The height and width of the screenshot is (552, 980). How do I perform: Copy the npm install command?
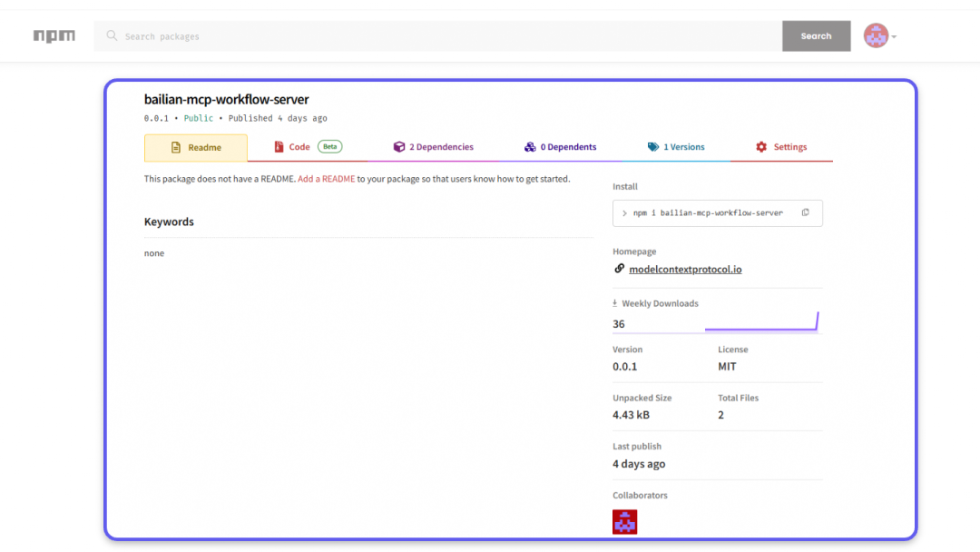(805, 212)
